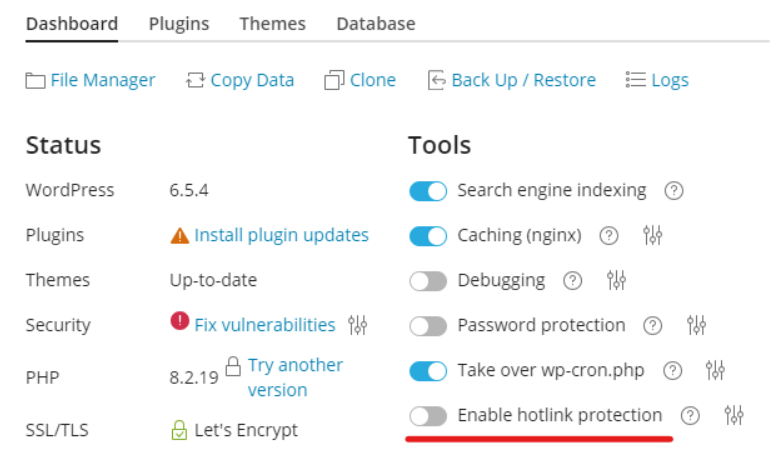The width and height of the screenshot is (782, 467).
Task: Enable hotlink protection toggle
Action: tap(428, 416)
